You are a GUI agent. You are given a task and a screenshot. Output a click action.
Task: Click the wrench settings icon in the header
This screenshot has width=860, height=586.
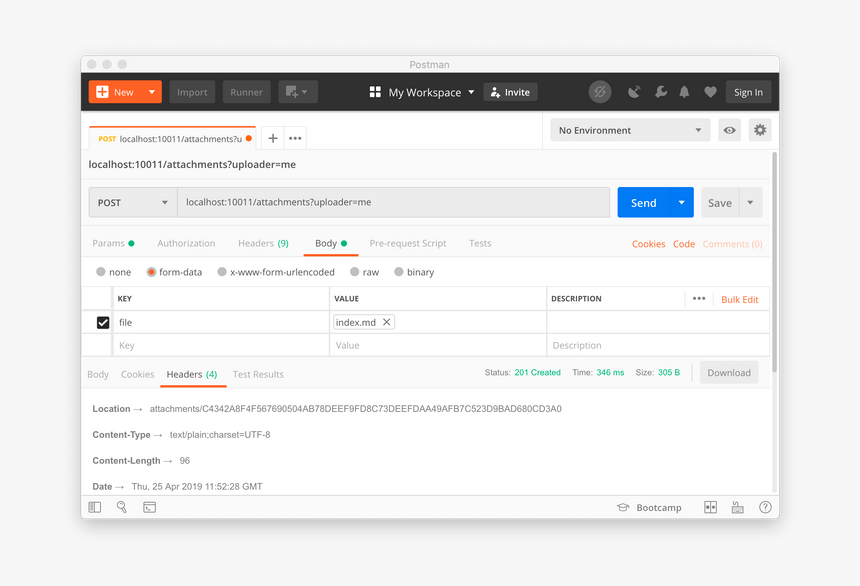(x=661, y=91)
